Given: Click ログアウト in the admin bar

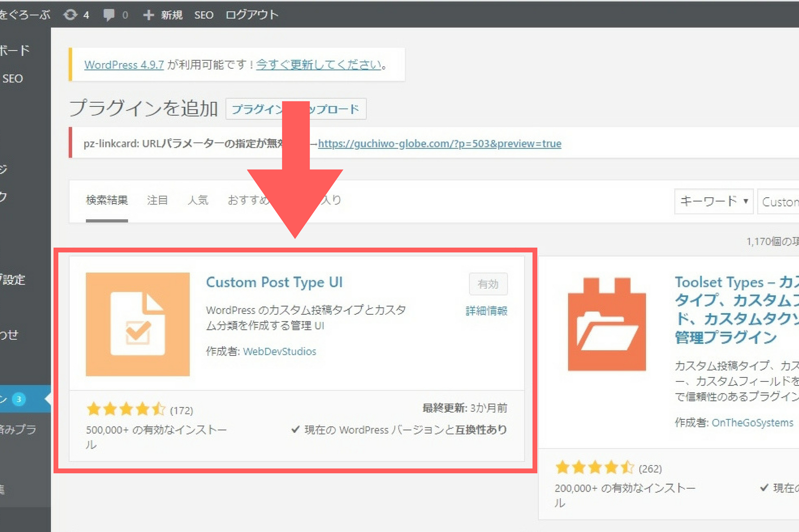Looking at the screenshot, I should [252, 15].
